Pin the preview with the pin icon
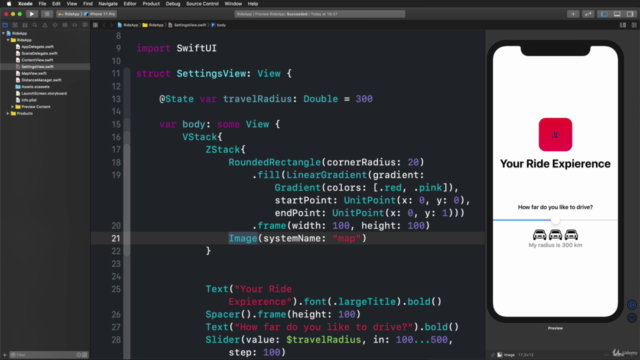 pyautogui.click(x=493, y=355)
